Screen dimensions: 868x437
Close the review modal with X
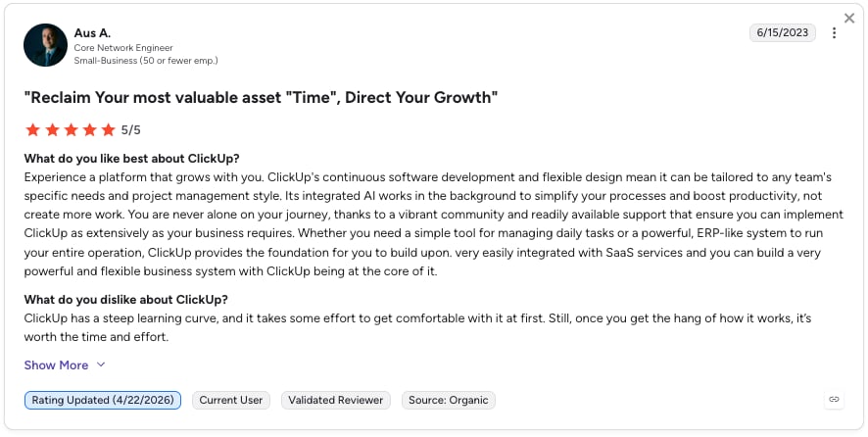click(849, 19)
